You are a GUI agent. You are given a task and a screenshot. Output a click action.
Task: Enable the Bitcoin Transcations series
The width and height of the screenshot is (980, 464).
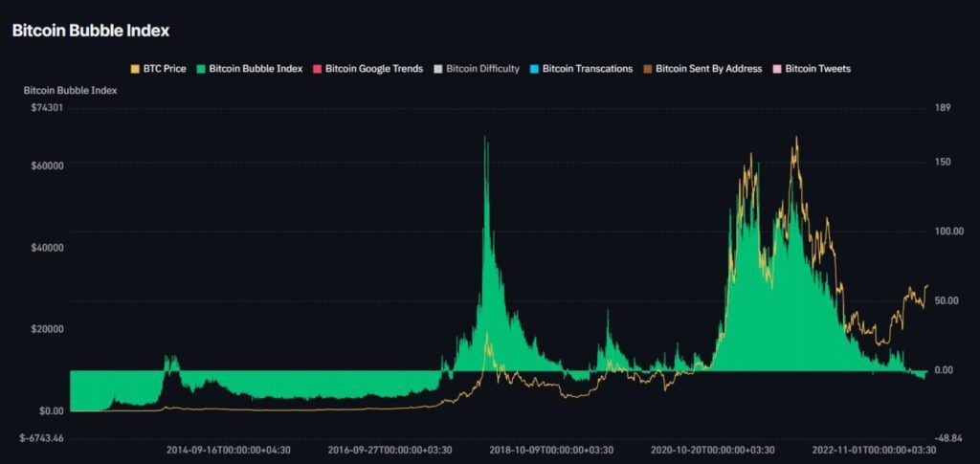pyautogui.click(x=581, y=69)
